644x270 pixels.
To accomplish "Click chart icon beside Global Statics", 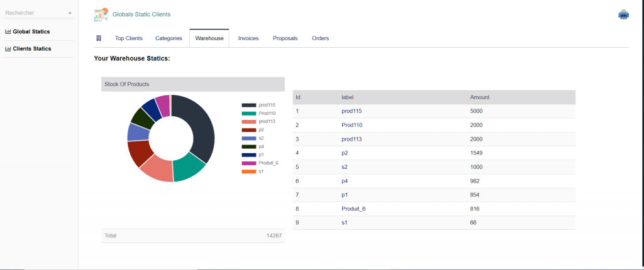I will click(8, 31).
